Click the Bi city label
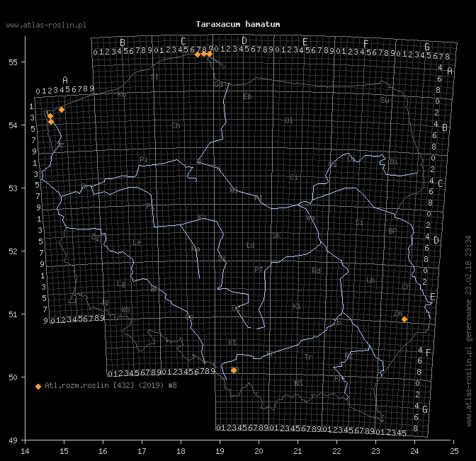Screen dimensions: 476x461 394,161
